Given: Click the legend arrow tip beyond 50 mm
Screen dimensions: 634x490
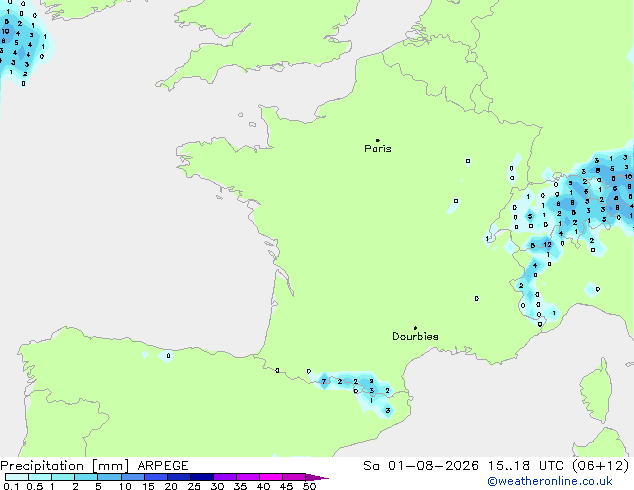Looking at the screenshot, I should [319, 477].
